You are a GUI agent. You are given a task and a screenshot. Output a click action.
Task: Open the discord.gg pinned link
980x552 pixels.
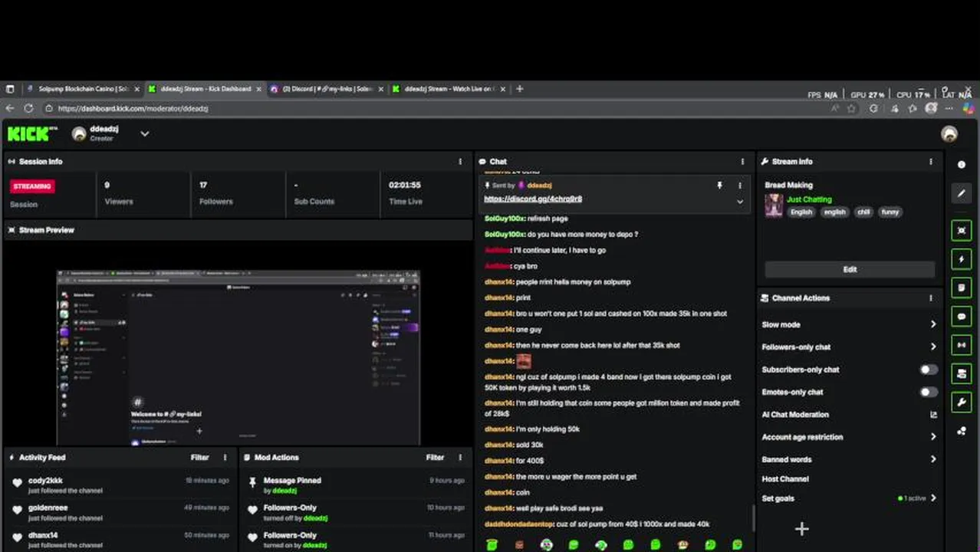tap(533, 199)
